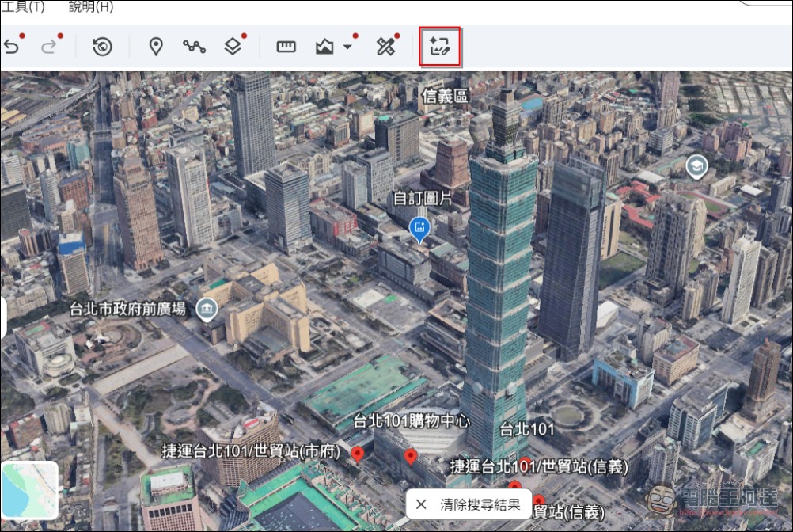Select the ruler measure tool

[x=286, y=47]
